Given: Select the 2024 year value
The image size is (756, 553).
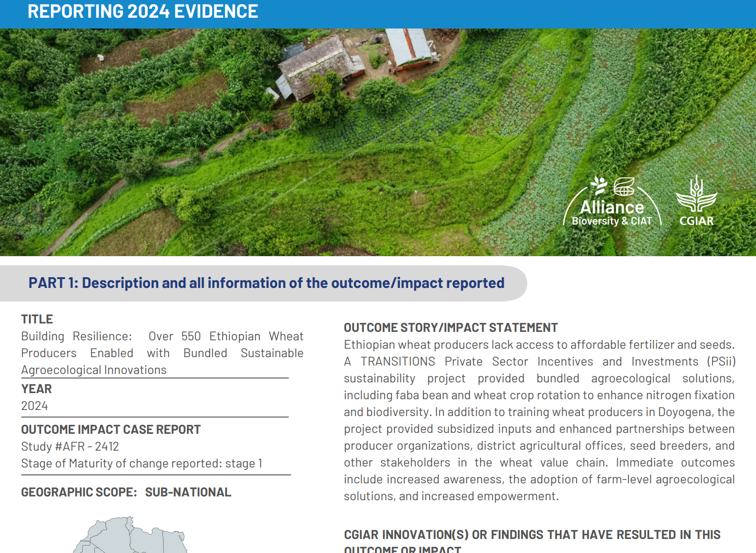Looking at the screenshot, I should (x=35, y=406).
